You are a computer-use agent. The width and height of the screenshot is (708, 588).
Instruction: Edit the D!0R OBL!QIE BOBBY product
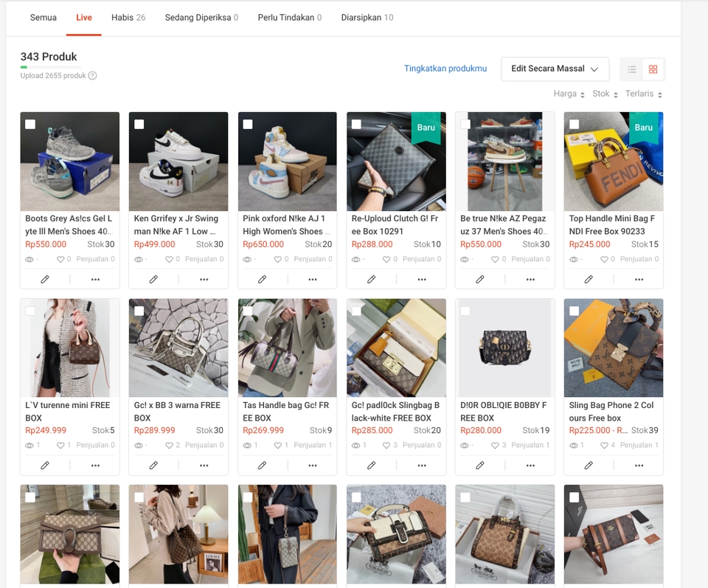[480, 465]
